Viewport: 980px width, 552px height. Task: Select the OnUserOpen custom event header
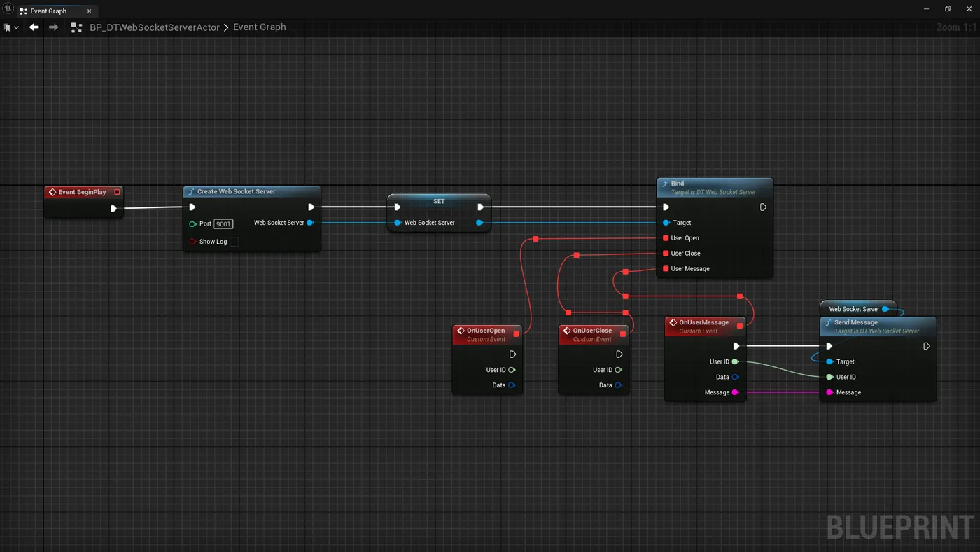pos(487,334)
